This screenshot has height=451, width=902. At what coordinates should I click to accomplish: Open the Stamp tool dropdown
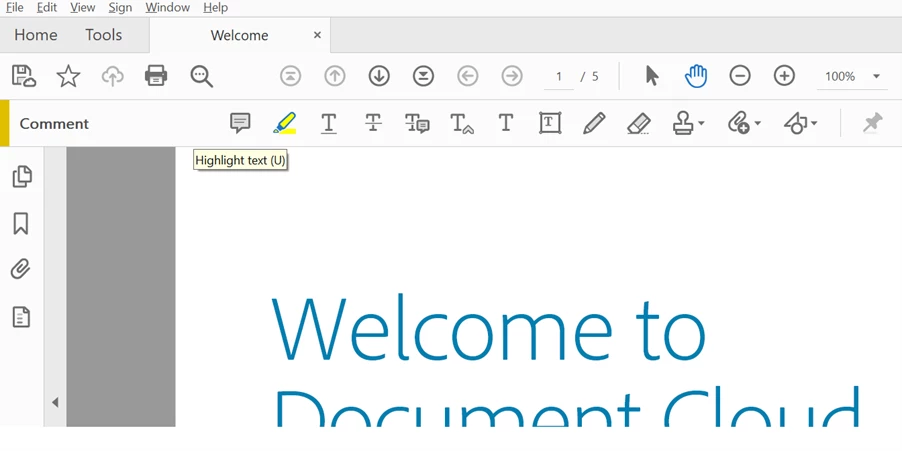coord(688,123)
